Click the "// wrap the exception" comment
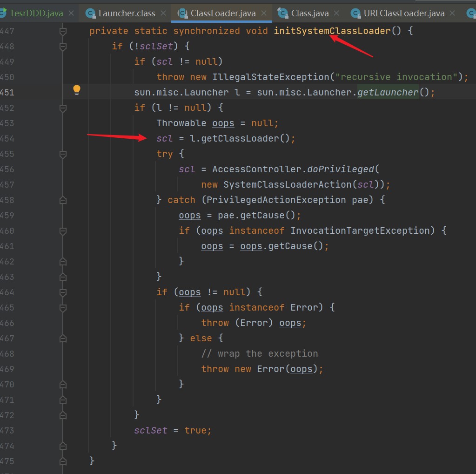This screenshot has width=476, height=474. pos(260,354)
